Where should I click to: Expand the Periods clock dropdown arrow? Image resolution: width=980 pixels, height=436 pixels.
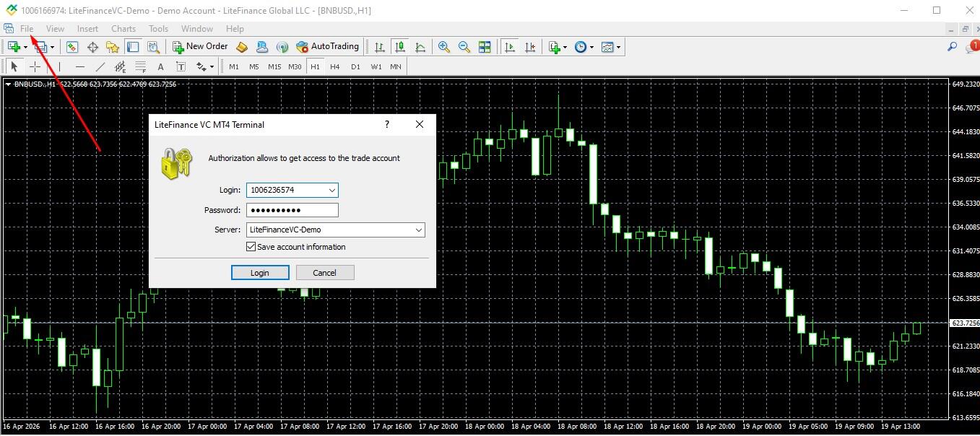click(x=592, y=47)
